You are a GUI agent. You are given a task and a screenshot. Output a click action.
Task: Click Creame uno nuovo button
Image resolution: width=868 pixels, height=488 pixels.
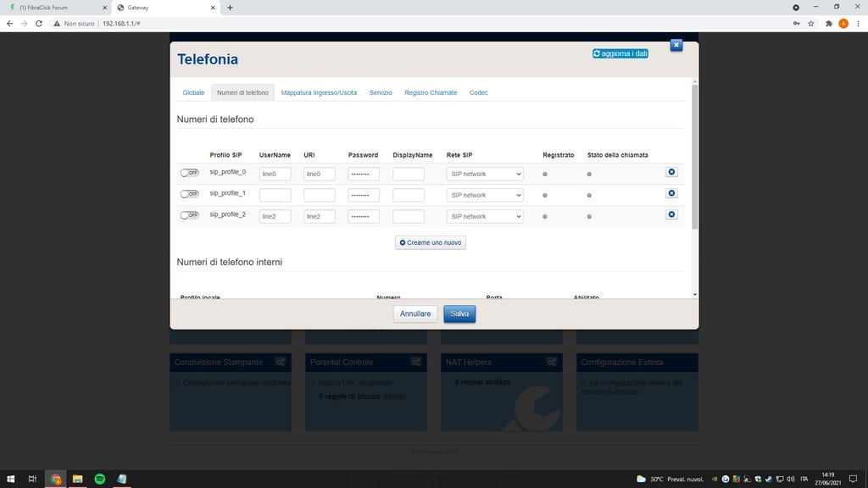(431, 242)
